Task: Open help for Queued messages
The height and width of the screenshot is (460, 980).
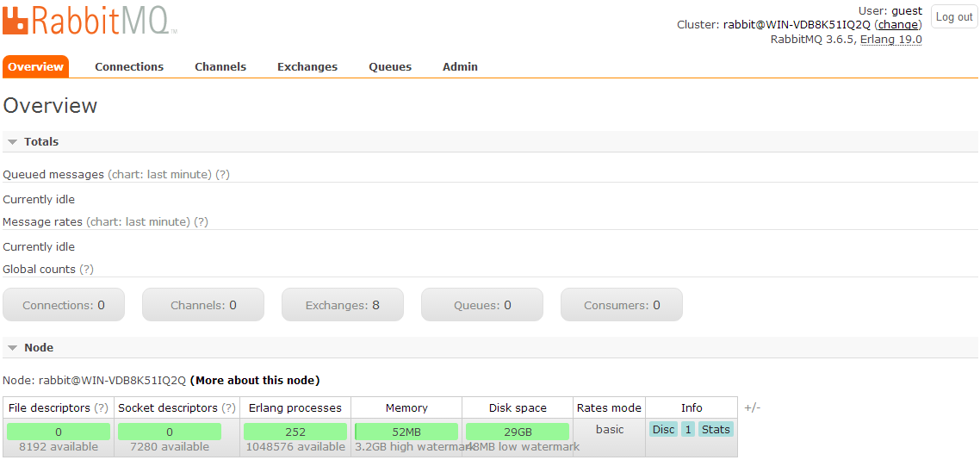Action: click(x=222, y=174)
